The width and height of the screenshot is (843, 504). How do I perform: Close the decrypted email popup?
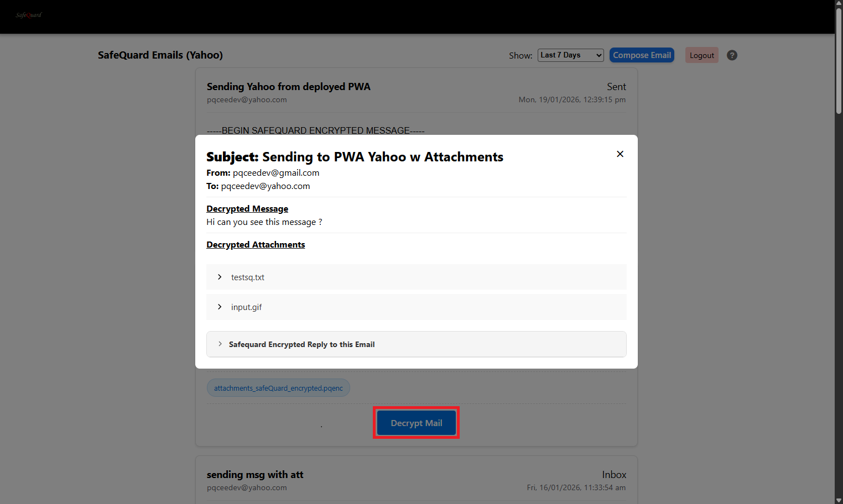click(620, 154)
